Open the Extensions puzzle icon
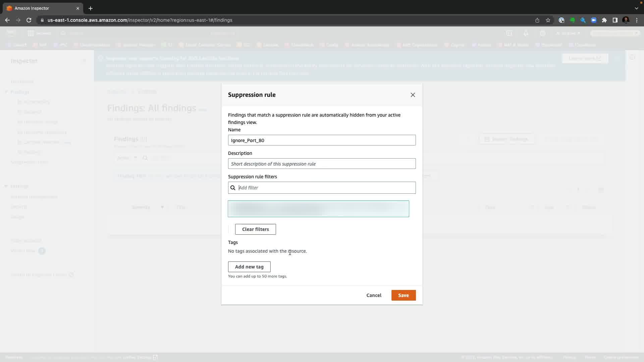This screenshot has height=362, width=644. tap(604, 20)
